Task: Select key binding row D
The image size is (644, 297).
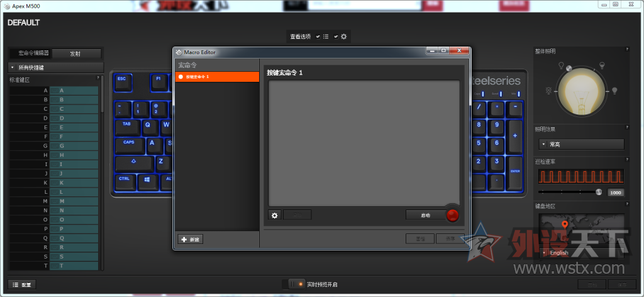Action: [54, 118]
